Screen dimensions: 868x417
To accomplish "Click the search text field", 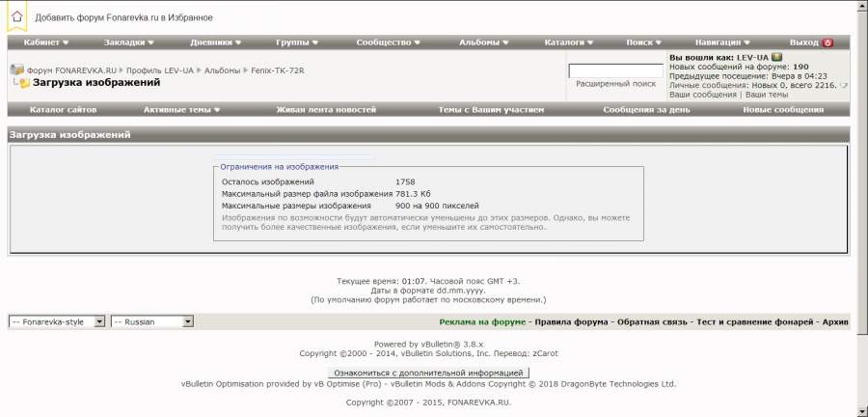I will (x=615, y=70).
